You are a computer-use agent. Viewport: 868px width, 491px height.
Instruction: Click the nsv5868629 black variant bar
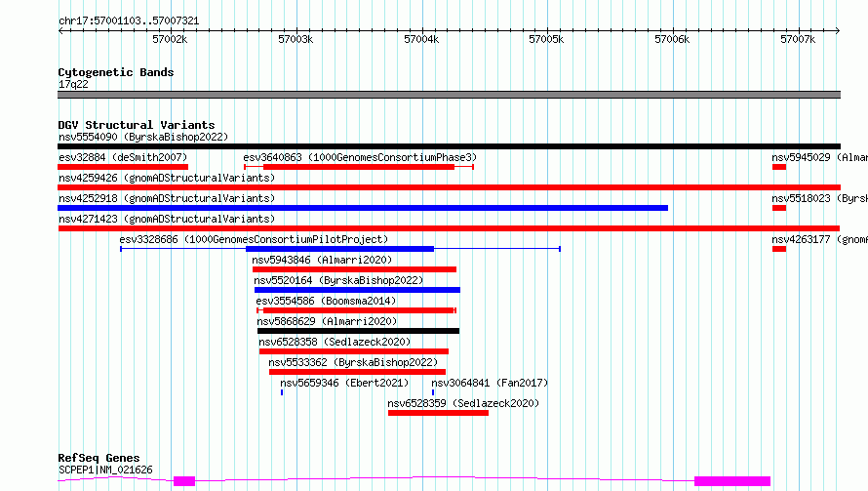point(358,331)
